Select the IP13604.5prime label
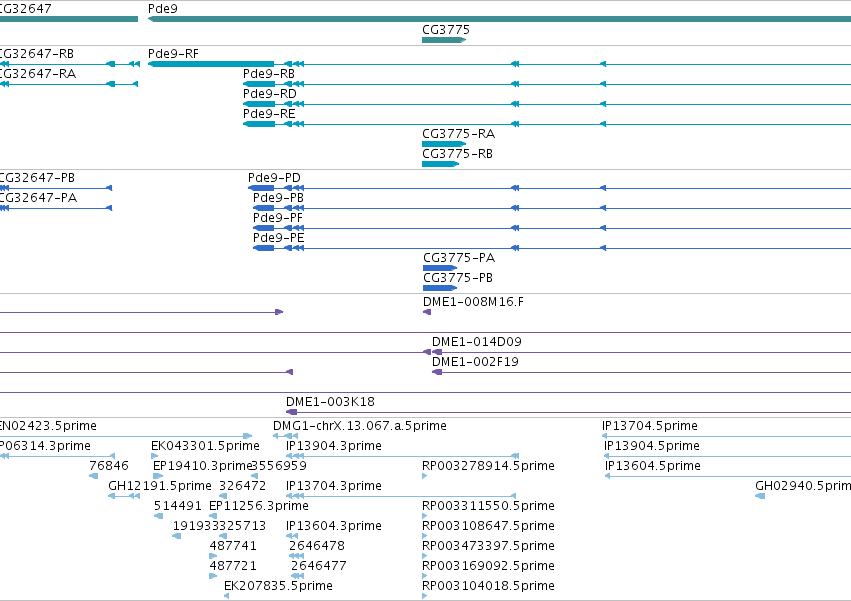This screenshot has height=601, width=851. 653,466
